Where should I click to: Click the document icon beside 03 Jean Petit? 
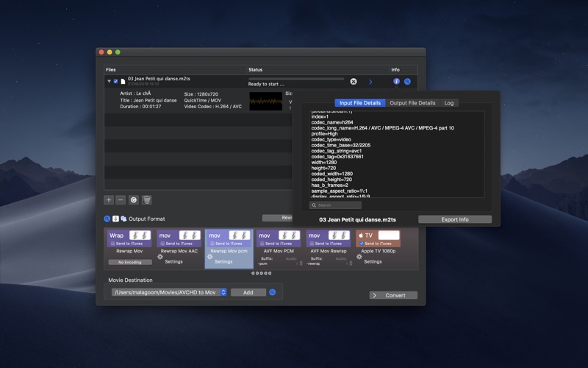tap(123, 82)
